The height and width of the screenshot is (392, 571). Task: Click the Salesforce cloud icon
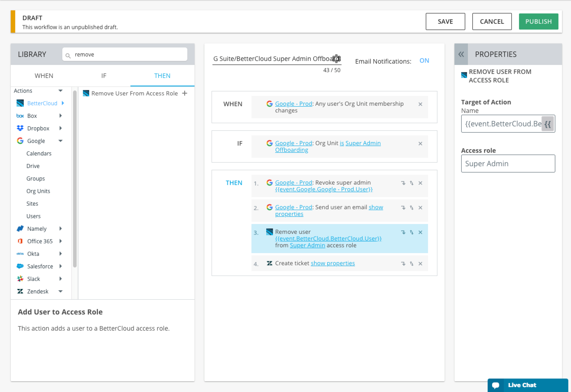[20, 266]
